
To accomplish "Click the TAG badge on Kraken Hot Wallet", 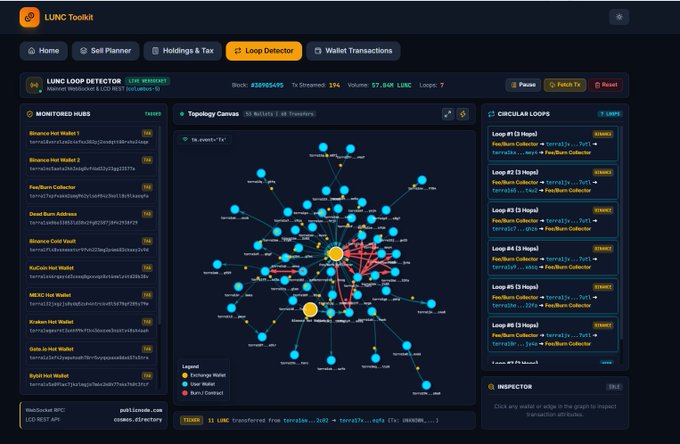I will coord(147,322).
